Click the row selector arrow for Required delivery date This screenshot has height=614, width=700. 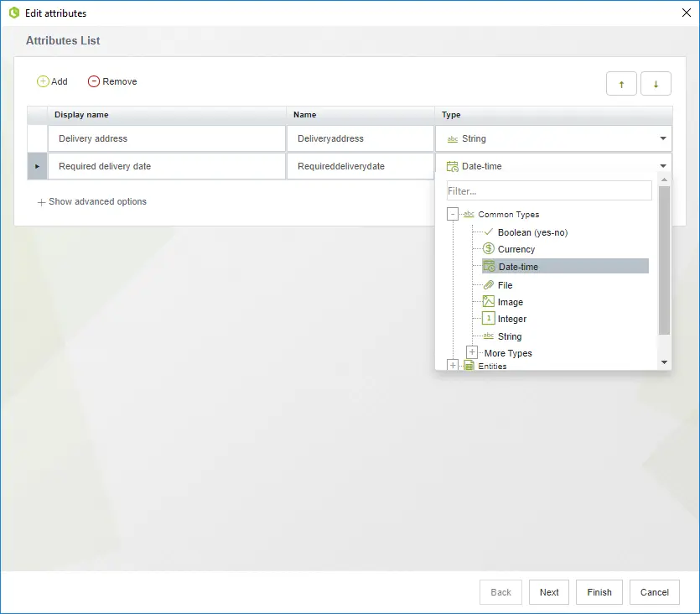tap(37, 166)
